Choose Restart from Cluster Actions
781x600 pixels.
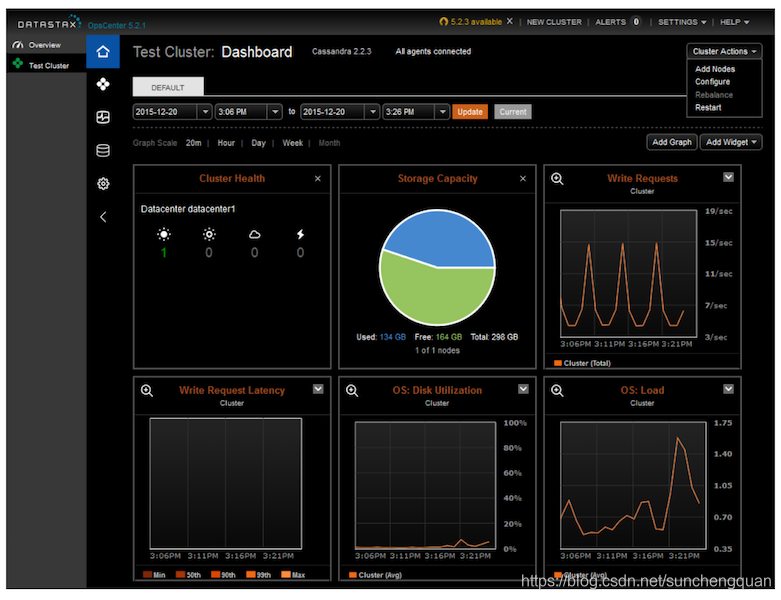pos(708,108)
